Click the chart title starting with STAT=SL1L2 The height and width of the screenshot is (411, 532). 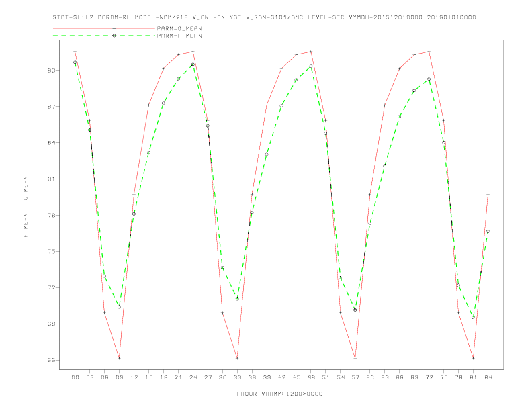click(264, 17)
